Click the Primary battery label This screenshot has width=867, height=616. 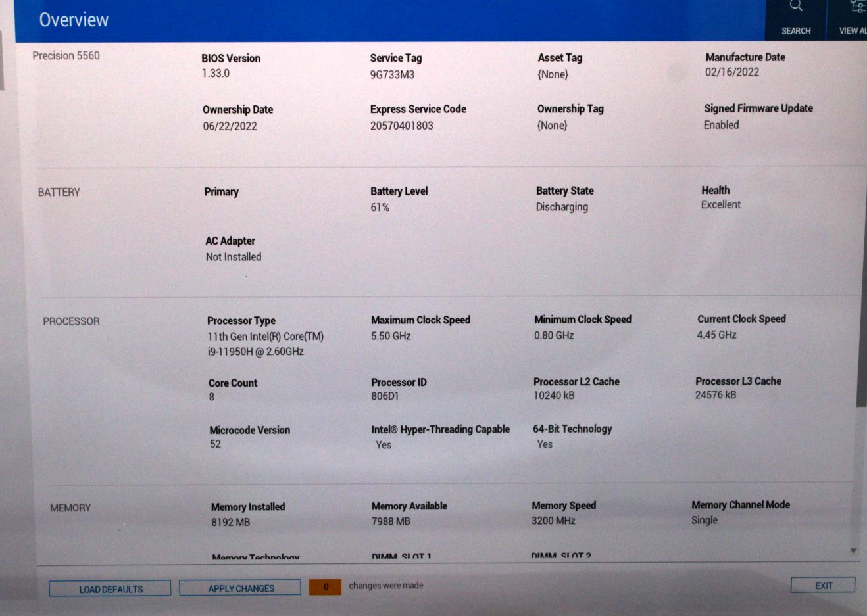click(221, 192)
